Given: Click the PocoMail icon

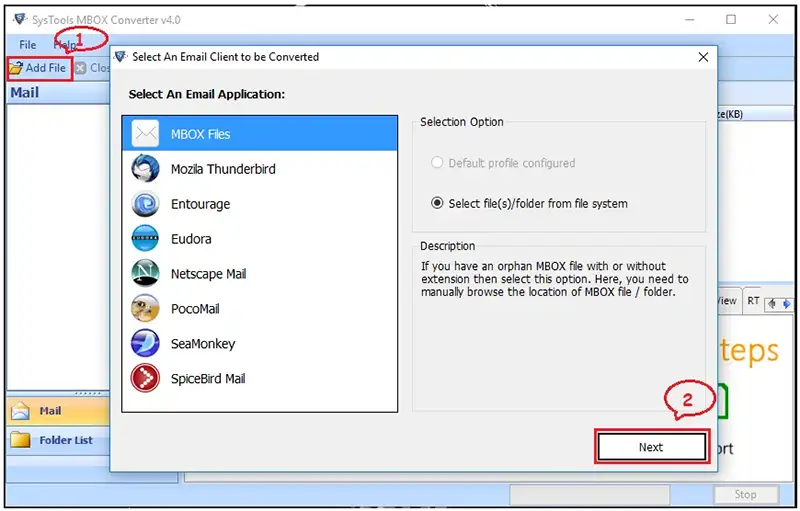Looking at the screenshot, I should coord(145,308).
